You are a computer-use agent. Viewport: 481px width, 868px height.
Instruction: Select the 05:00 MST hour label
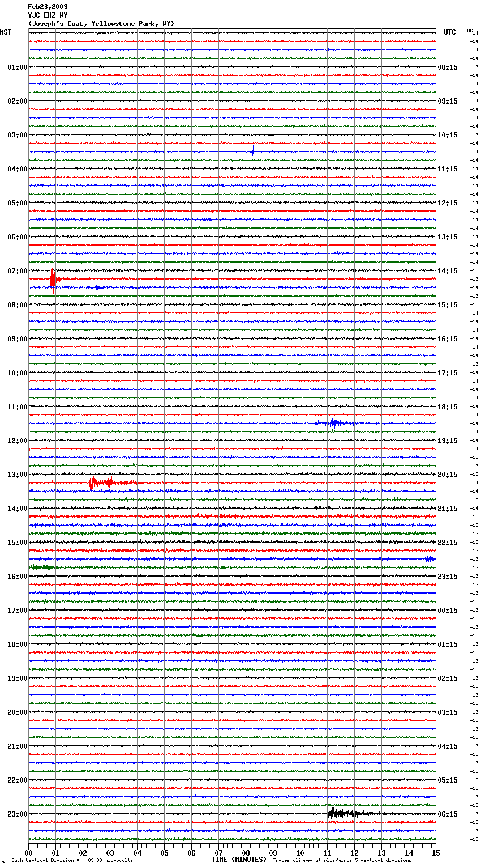18,203
